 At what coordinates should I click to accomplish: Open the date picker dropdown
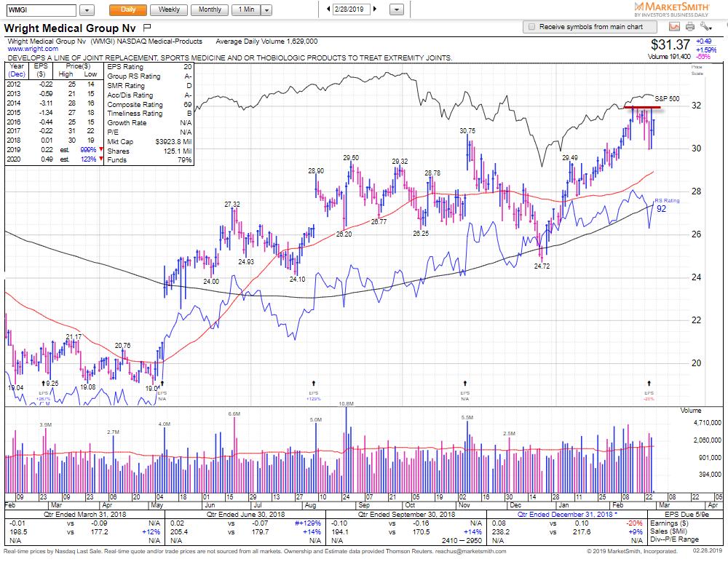pyautogui.click(x=397, y=9)
